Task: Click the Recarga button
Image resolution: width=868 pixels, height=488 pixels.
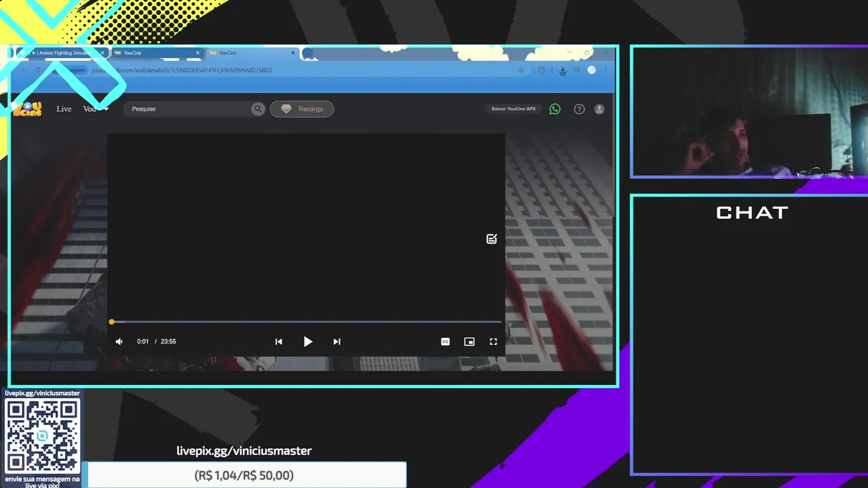Action: 302,108
